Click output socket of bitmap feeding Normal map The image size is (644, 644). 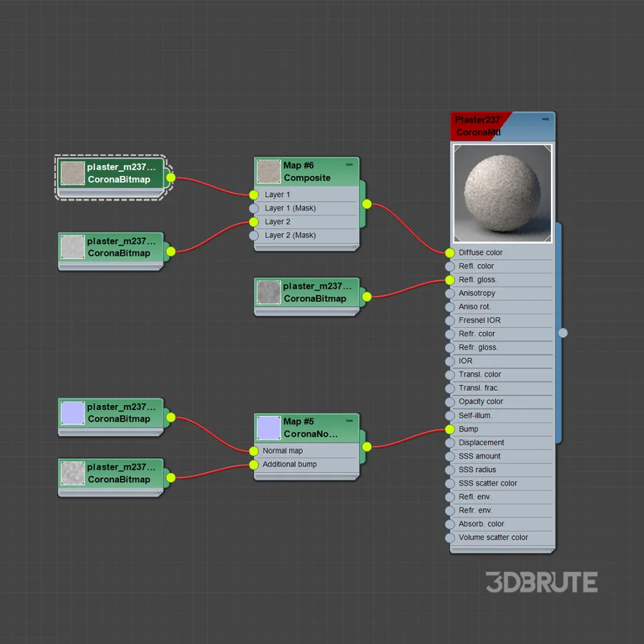pos(171,417)
